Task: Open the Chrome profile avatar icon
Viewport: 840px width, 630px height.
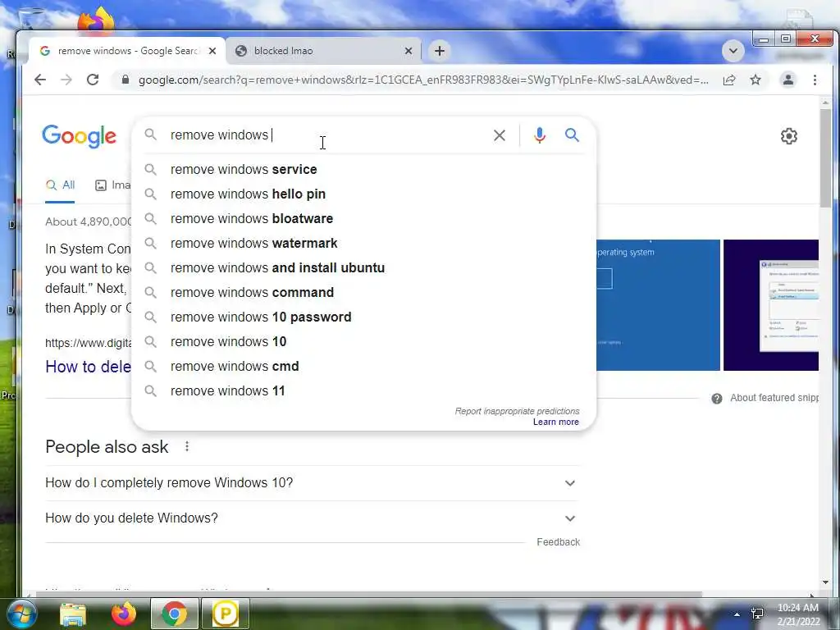Action: point(788,80)
